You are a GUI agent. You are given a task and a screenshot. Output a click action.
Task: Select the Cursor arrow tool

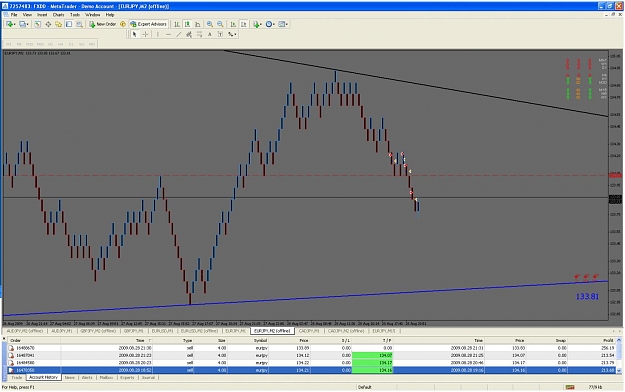point(134,35)
